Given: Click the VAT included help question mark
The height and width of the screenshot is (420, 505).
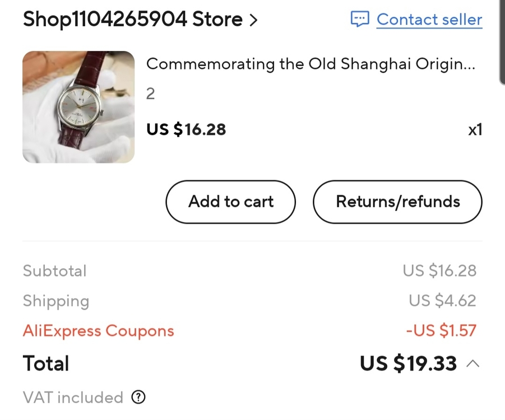Looking at the screenshot, I should [138, 398].
